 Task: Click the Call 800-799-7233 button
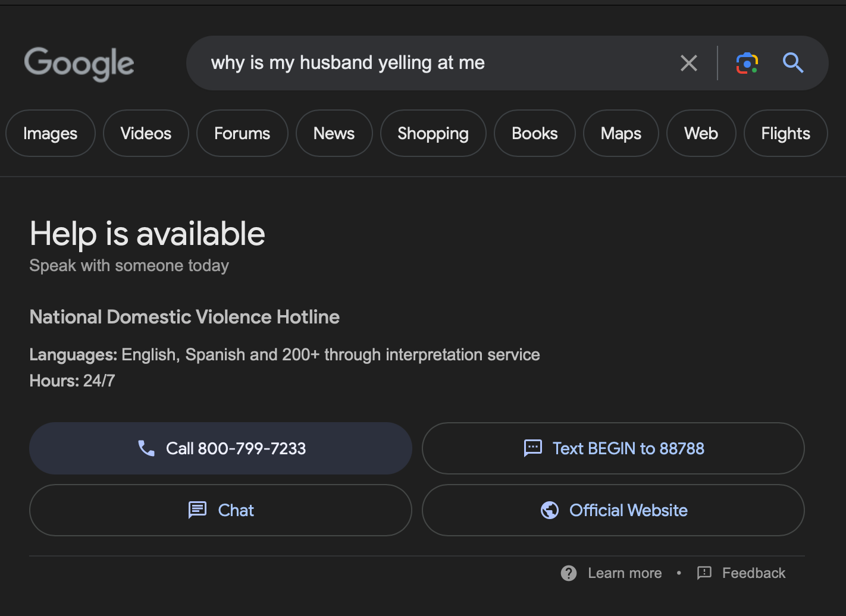(221, 448)
